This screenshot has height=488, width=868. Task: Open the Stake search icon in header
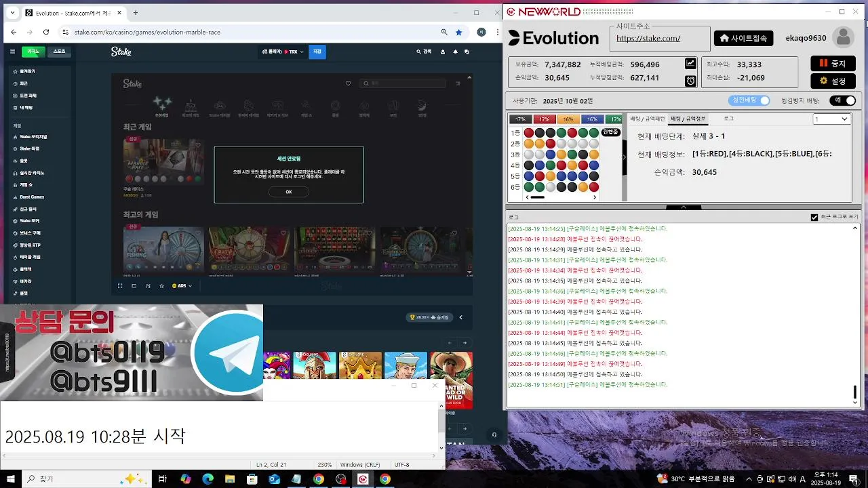(424, 52)
